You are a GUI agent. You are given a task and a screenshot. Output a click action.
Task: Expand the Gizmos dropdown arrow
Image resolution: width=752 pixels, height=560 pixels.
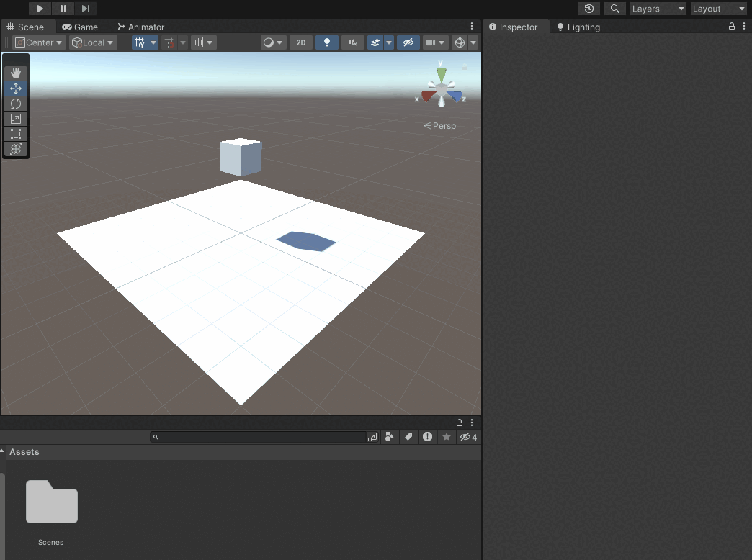[473, 42]
